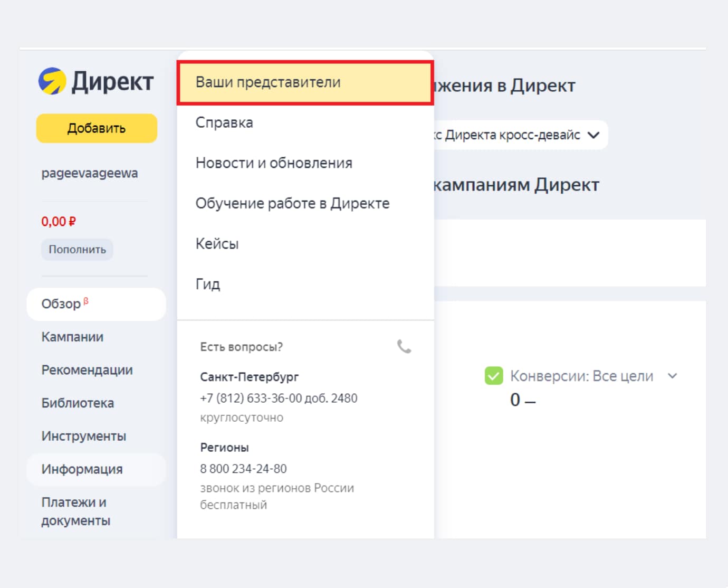
Task: Click the Санкт-Петербург heading
Action: 249,377
